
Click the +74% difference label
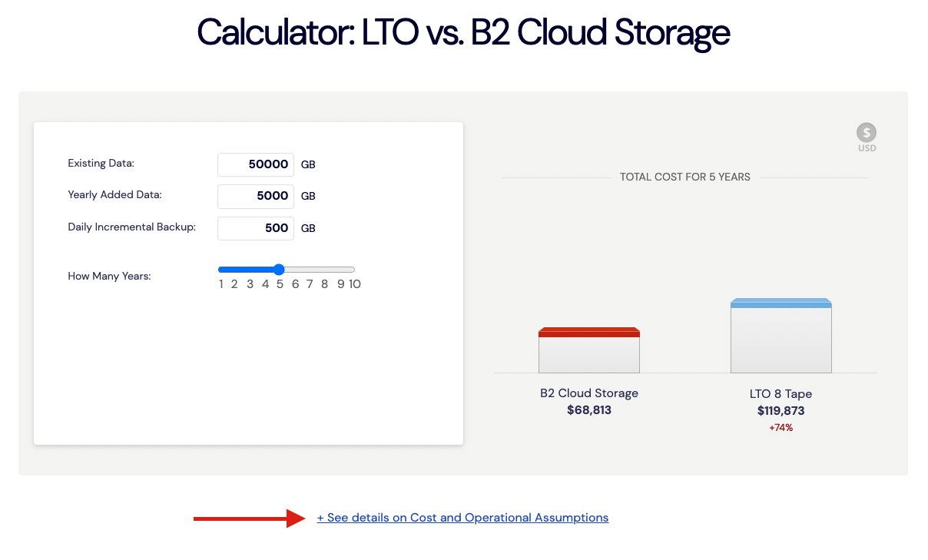(x=781, y=428)
